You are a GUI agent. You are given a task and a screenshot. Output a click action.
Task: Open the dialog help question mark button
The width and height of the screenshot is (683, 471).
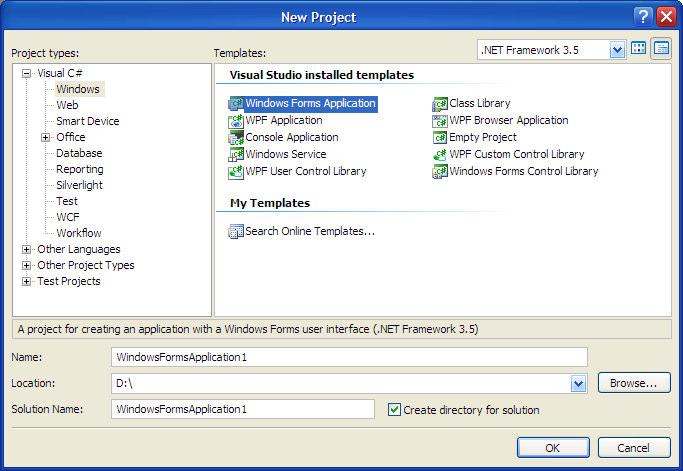point(643,17)
